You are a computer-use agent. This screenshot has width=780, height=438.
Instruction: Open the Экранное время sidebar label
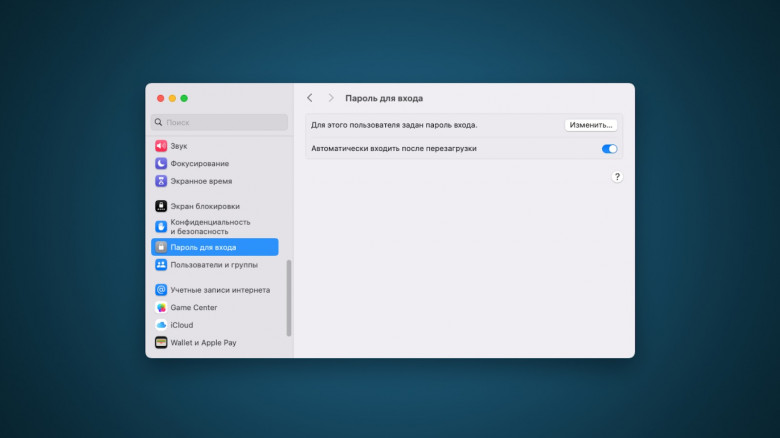coord(201,181)
